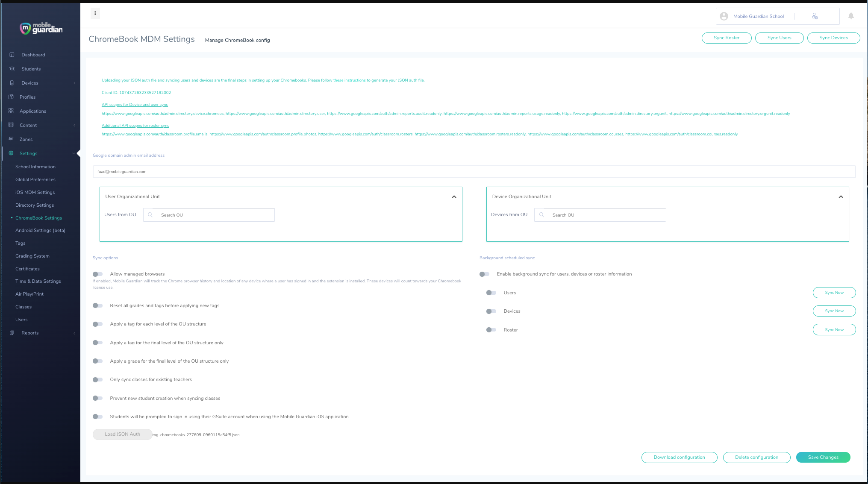Click Save Changes button

823,457
